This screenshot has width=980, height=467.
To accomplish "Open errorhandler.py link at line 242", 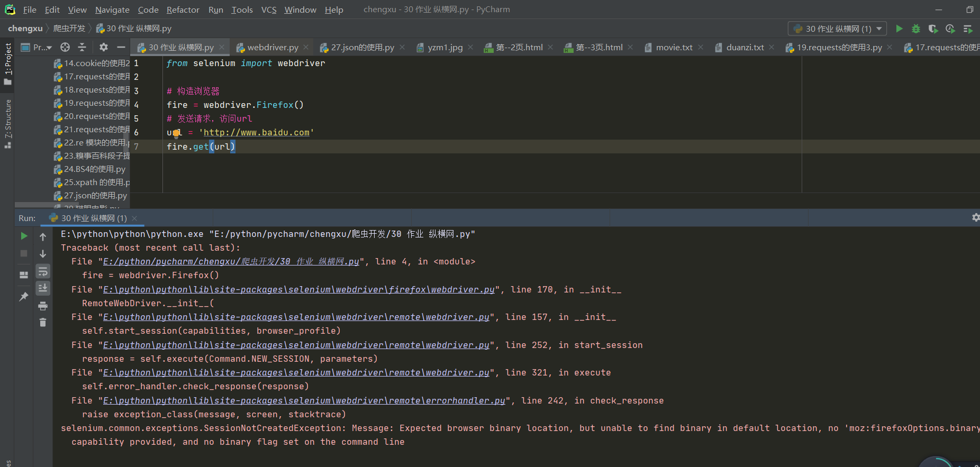I will pos(304,400).
